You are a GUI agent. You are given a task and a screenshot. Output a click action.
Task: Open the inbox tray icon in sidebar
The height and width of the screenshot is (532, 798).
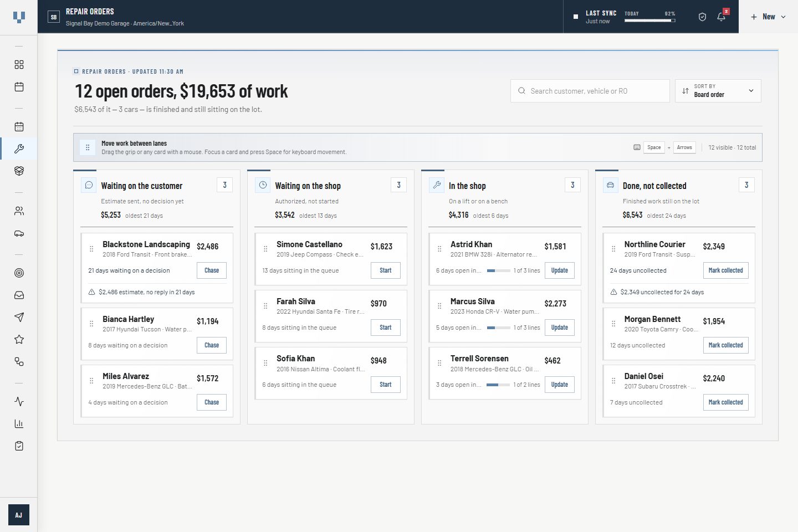click(x=19, y=295)
